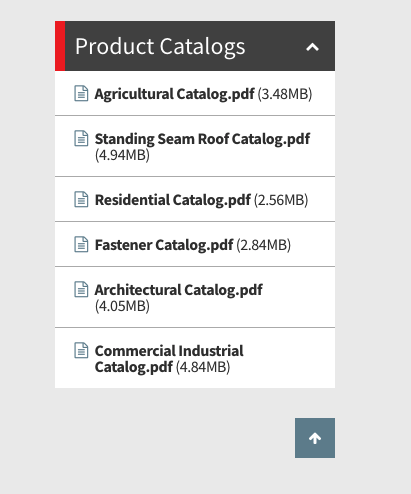Click the 3.48MB size label
Viewport: 411px width, 494px height.
tap(285, 94)
